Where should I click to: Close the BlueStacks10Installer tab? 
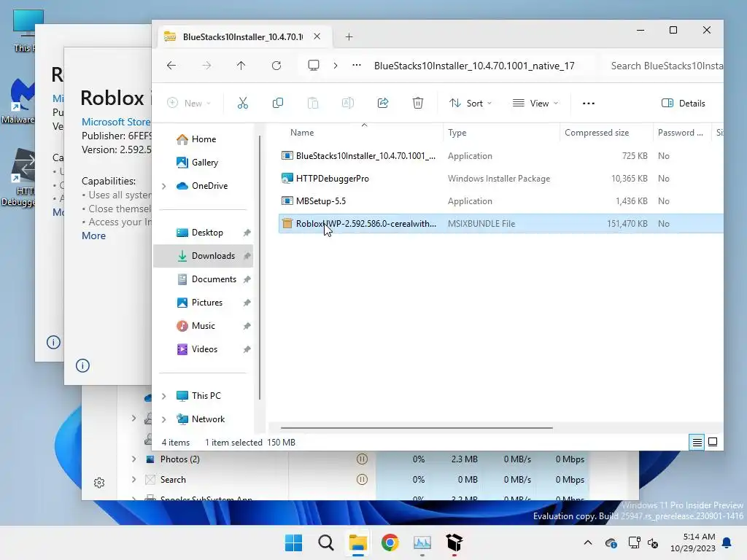(x=317, y=36)
